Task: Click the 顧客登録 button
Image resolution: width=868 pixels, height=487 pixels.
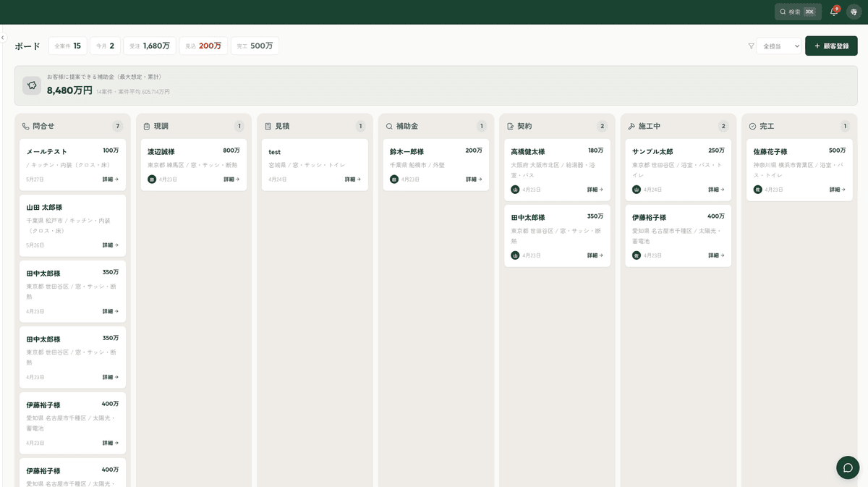Action: point(831,46)
